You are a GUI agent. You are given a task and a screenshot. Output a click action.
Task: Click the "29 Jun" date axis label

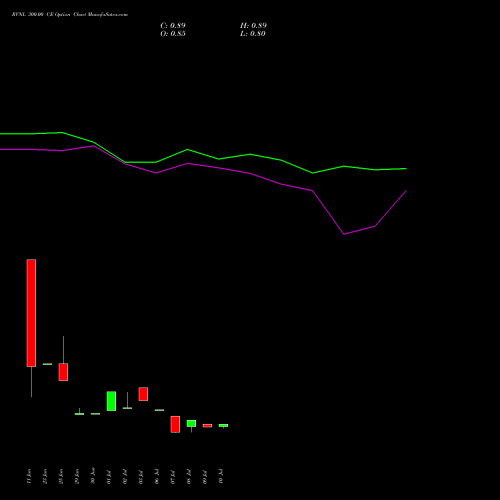point(77,476)
